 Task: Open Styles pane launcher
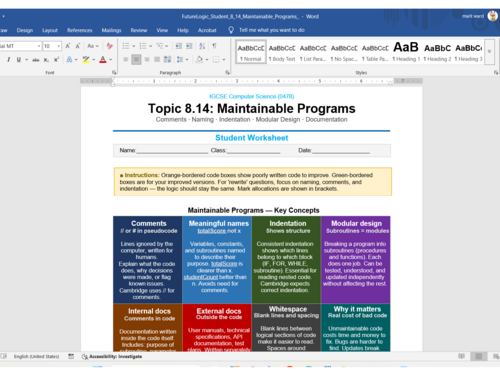[x=496, y=72]
